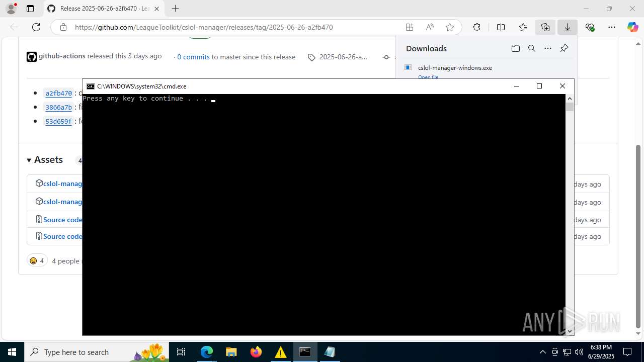
Task: Click the laugh emoji reaction button
Action: click(x=37, y=260)
